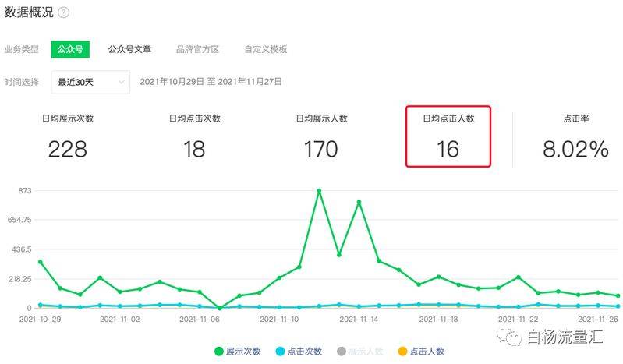This screenshot has height=364, width=623.
Task: Click the first green point on 2021-10-29
Action: pos(40,262)
